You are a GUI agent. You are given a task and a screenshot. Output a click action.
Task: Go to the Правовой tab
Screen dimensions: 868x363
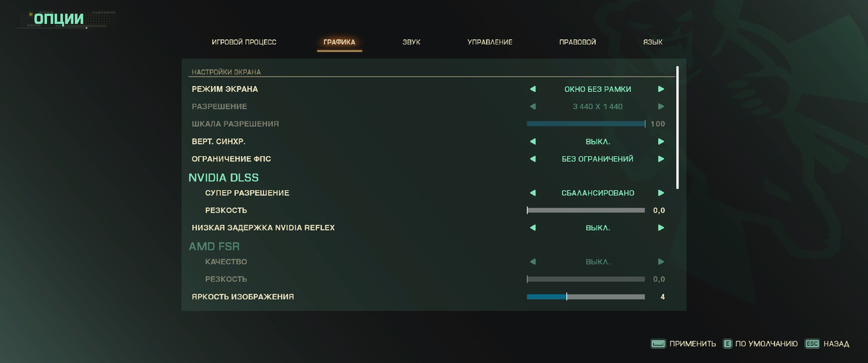577,42
